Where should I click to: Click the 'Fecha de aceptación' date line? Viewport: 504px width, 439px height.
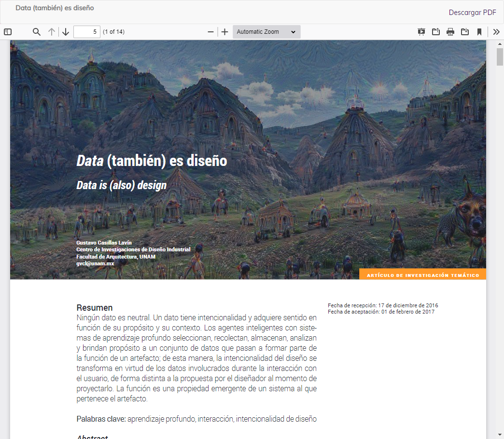coord(381,312)
